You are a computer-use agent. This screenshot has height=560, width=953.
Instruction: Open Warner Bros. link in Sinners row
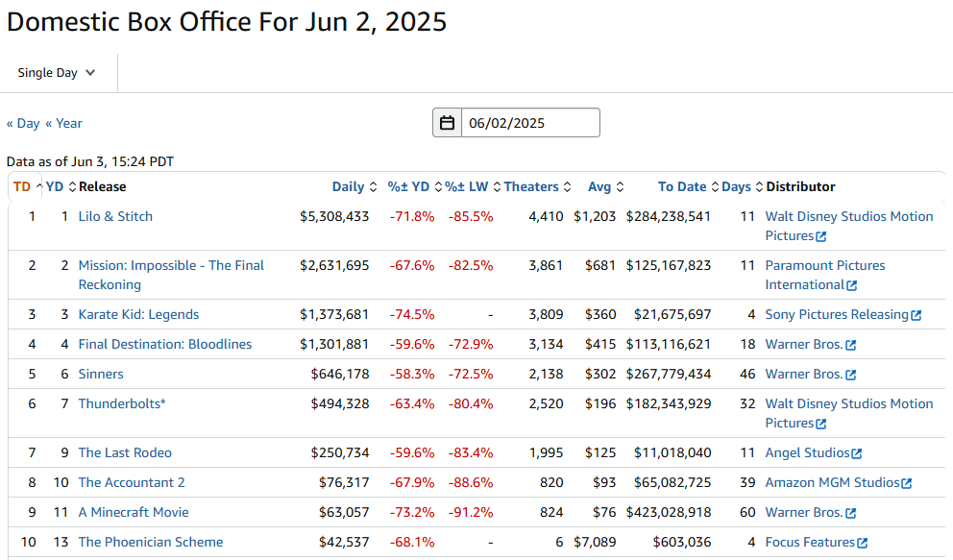(811, 375)
